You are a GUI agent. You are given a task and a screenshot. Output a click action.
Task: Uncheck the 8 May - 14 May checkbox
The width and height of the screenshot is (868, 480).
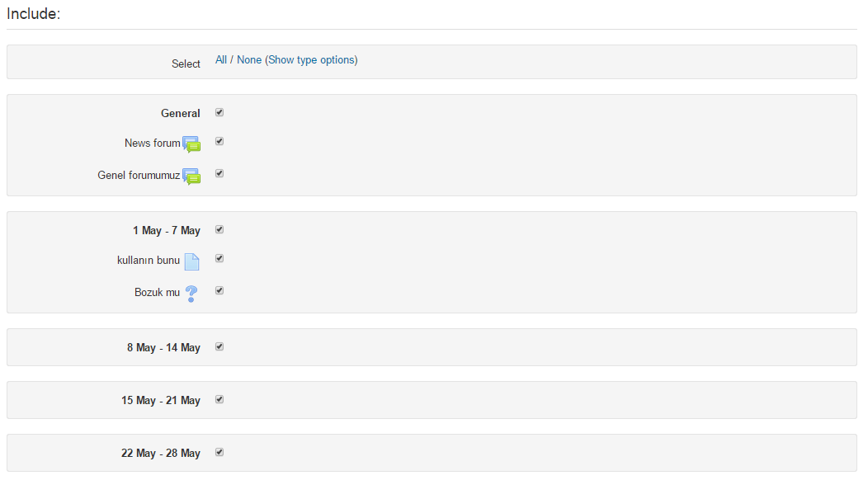pos(219,346)
